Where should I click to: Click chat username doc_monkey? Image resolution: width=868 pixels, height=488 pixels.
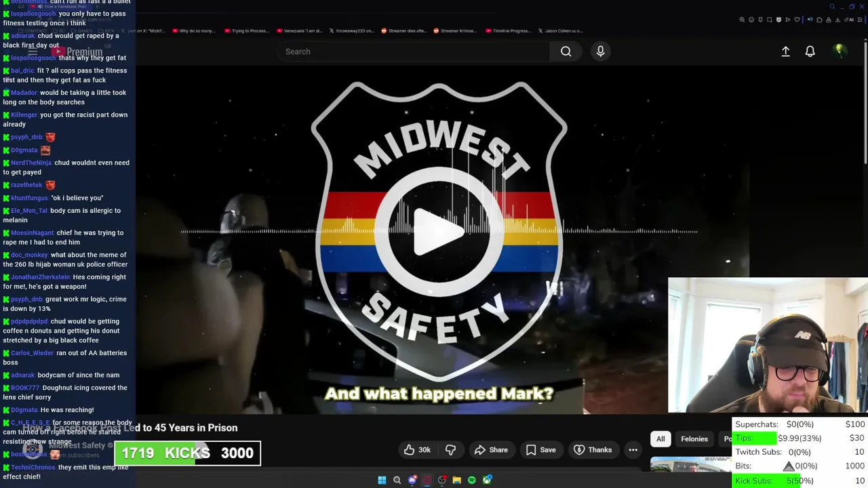click(x=29, y=255)
